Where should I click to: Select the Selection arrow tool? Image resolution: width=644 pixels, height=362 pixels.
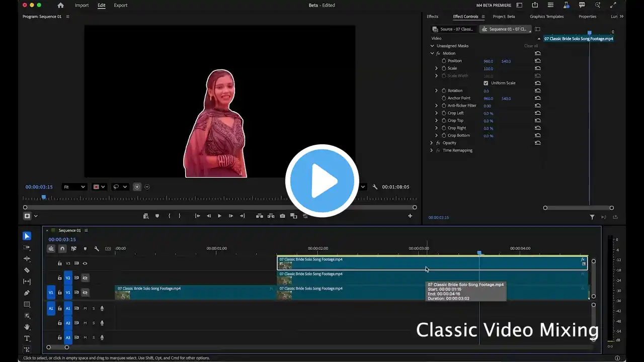click(27, 236)
